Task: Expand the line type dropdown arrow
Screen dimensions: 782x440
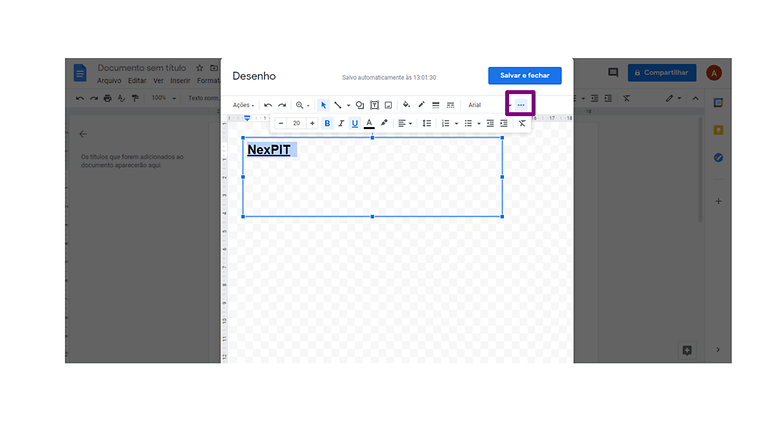Action: pyautogui.click(x=348, y=106)
